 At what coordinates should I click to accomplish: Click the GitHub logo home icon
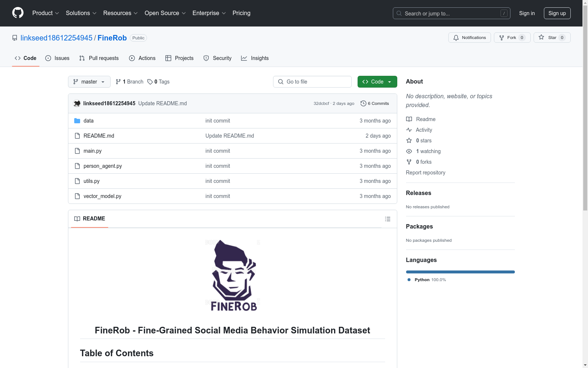tap(18, 13)
